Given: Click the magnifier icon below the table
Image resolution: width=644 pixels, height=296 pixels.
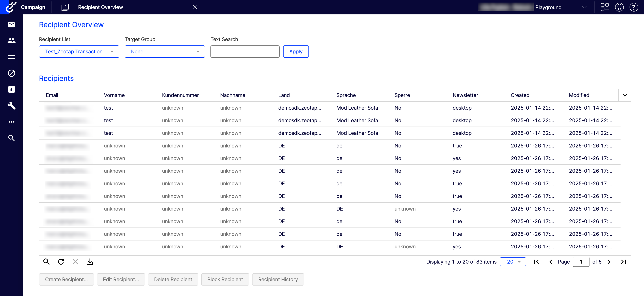Looking at the screenshot, I should click(x=47, y=262).
